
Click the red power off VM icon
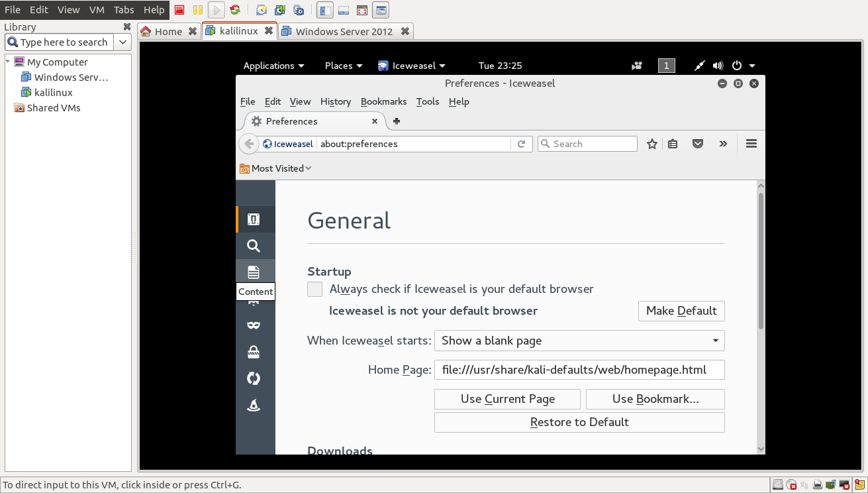point(179,10)
